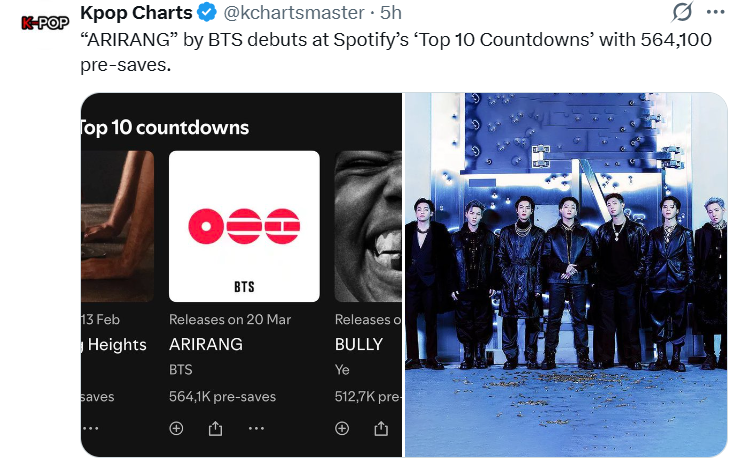747x474 pixels.
Task: Click the Top 10 countdowns heading
Action: 165,127
